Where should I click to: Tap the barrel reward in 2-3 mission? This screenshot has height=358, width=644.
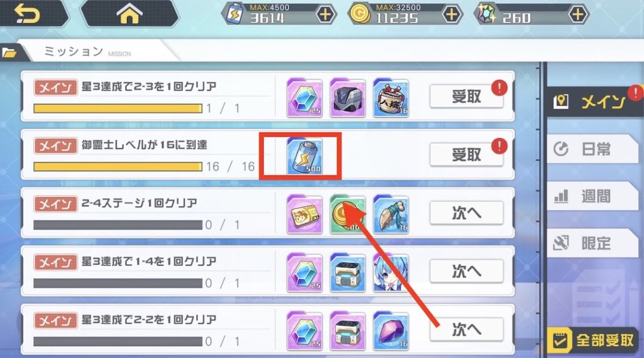point(391,98)
